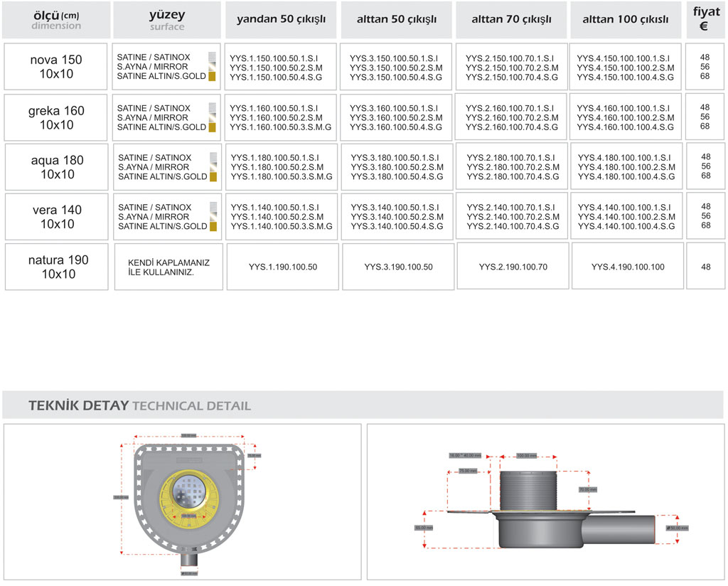
Task: Click the 'fiyat €' price header
Action: click(705, 20)
